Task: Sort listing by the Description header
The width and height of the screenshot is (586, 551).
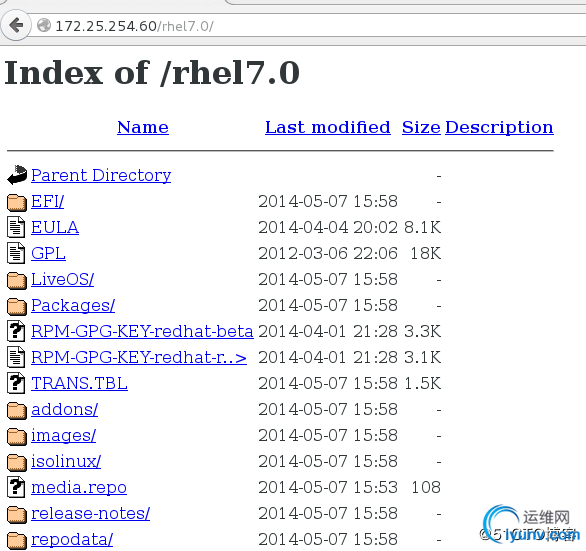Action: [x=499, y=127]
